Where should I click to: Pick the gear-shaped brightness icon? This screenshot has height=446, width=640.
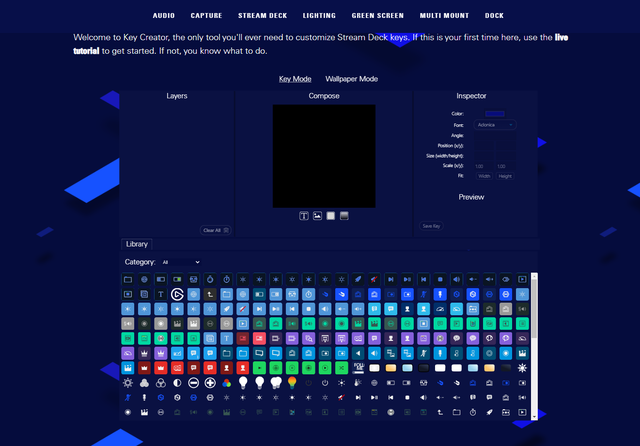tap(128, 383)
